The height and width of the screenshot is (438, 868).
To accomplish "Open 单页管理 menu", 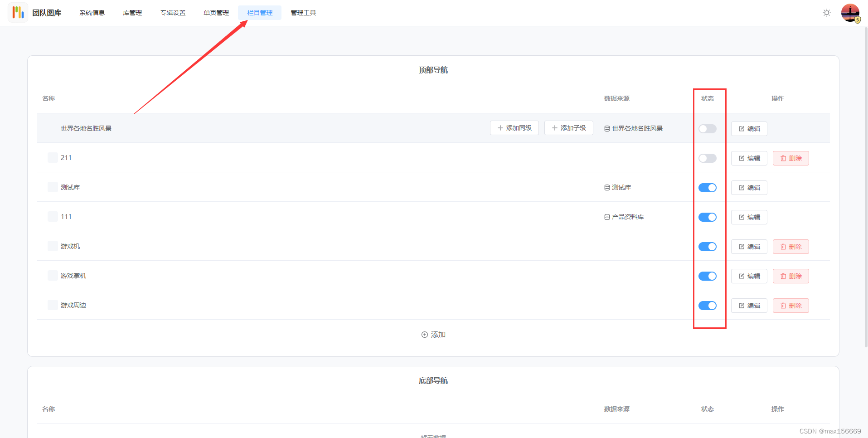I will pyautogui.click(x=216, y=13).
